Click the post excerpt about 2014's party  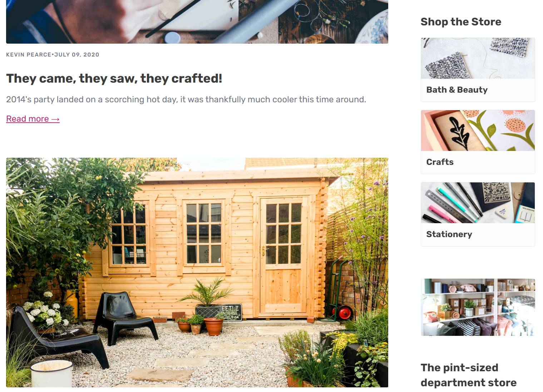click(x=186, y=99)
